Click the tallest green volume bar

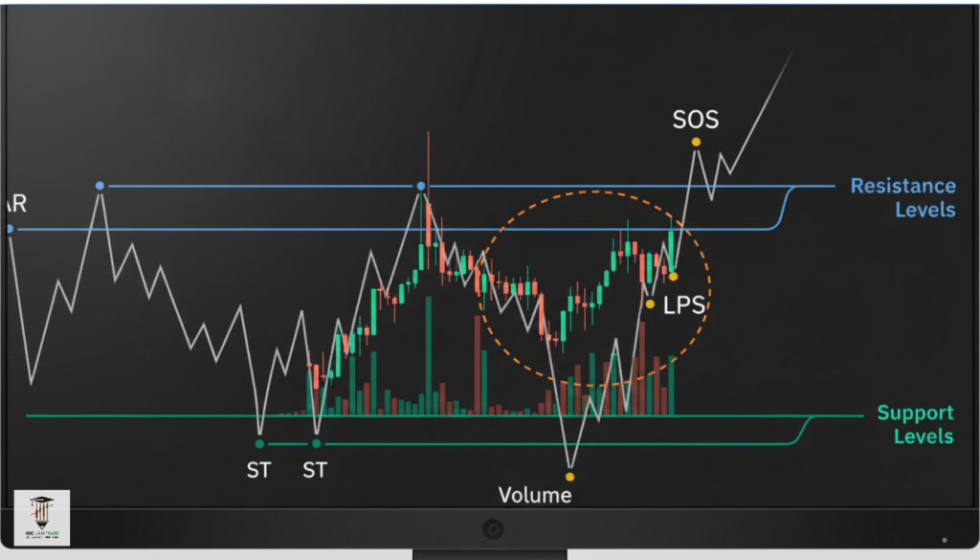pos(427,354)
